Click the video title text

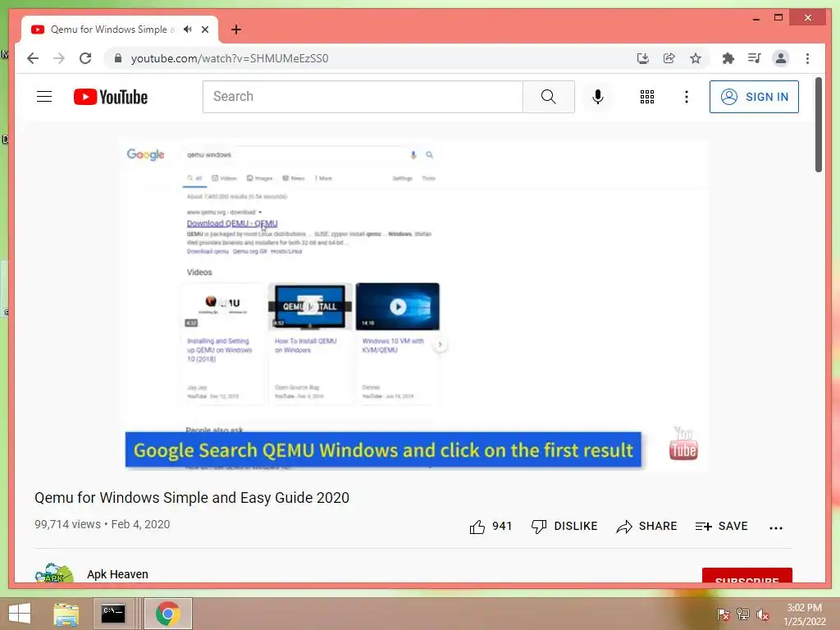[192, 498]
